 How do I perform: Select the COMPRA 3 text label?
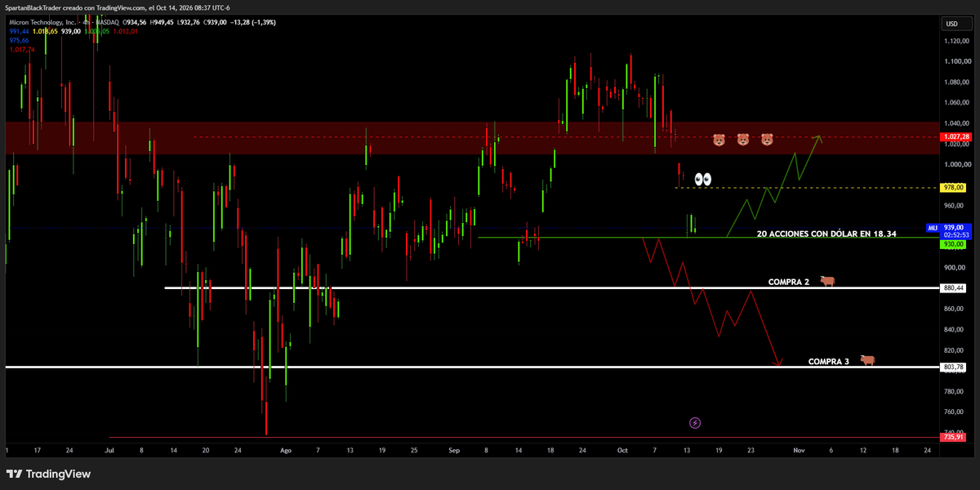(829, 361)
